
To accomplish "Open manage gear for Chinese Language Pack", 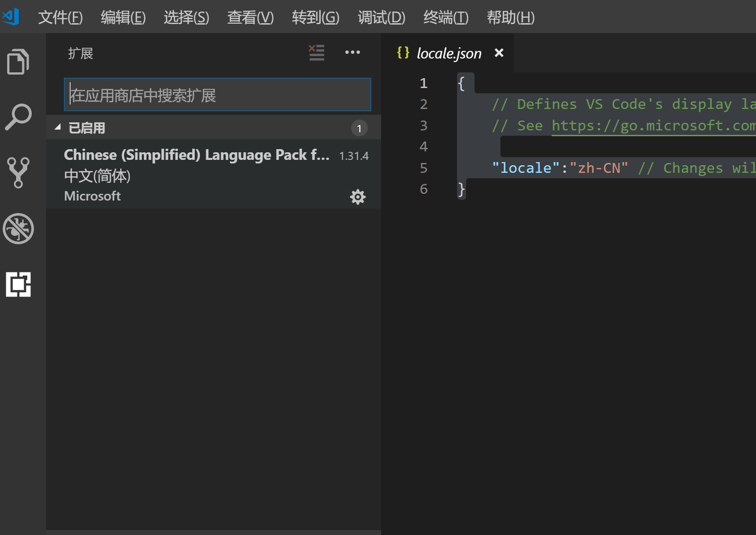I will (x=357, y=197).
